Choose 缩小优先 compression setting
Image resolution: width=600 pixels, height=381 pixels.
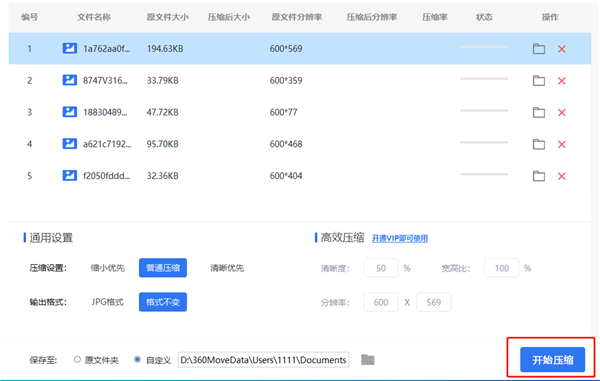coord(108,268)
